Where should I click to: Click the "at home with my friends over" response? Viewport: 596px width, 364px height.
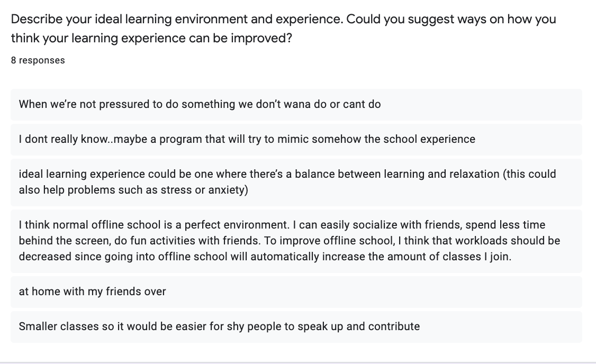296,292
